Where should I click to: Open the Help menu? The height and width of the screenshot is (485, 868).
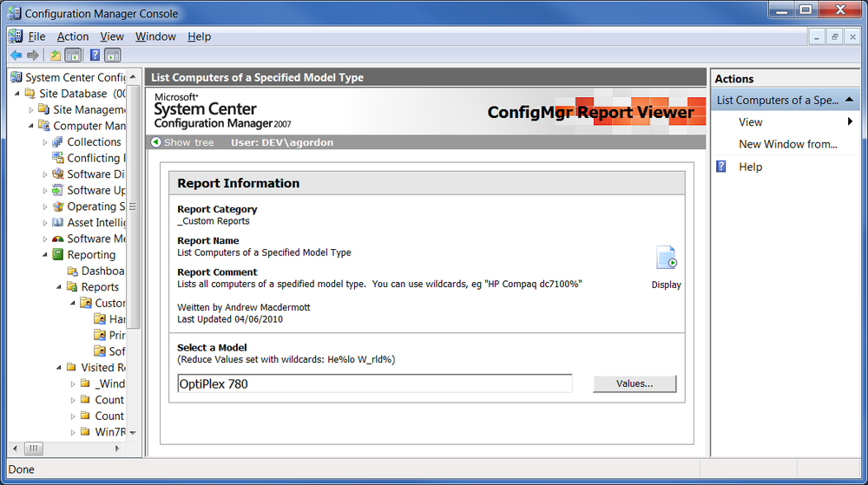(199, 36)
